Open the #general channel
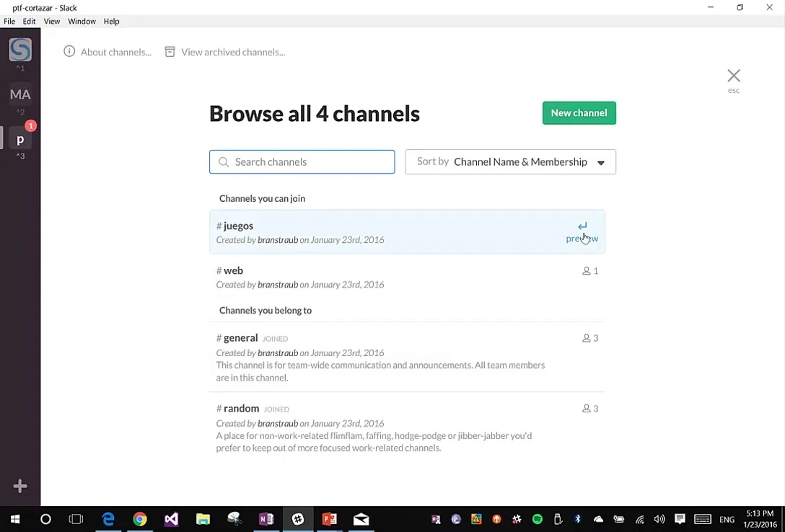785x532 pixels. (407, 357)
